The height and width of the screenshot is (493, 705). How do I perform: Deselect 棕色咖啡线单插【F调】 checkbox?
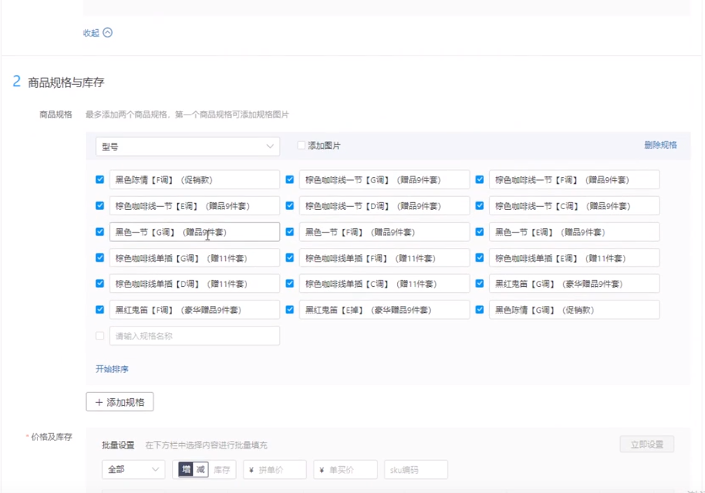pos(290,258)
